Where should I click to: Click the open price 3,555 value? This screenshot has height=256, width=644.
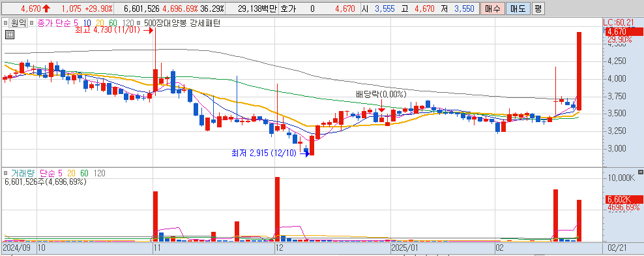point(384,8)
